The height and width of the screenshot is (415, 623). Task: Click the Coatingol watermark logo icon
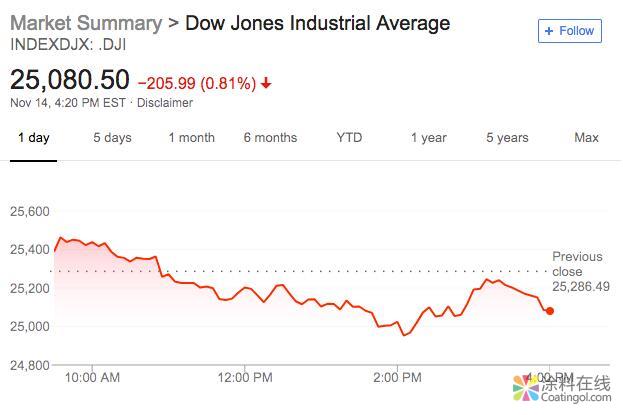coord(525,388)
